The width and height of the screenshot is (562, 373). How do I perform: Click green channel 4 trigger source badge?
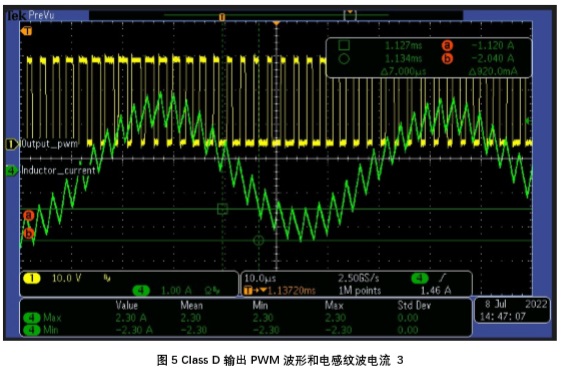click(419, 278)
